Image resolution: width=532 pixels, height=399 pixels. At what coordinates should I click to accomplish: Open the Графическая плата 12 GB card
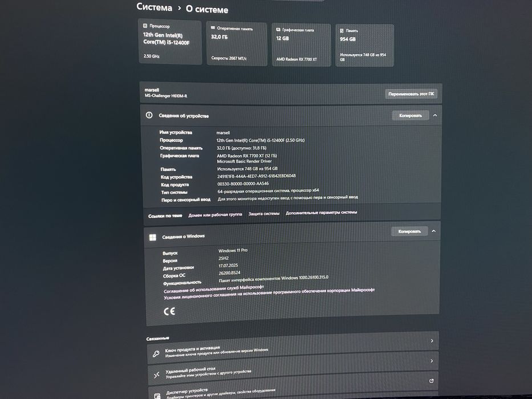(x=301, y=45)
